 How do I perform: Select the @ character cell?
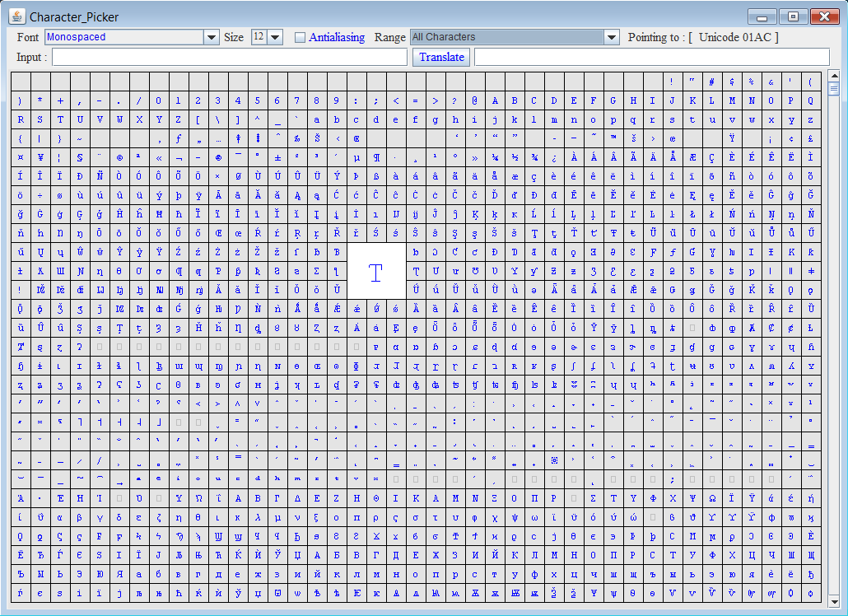pos(475,100)
